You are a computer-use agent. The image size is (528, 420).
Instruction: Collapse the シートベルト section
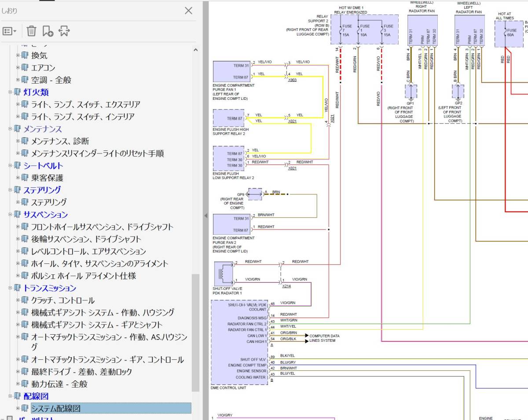[10, 165]
